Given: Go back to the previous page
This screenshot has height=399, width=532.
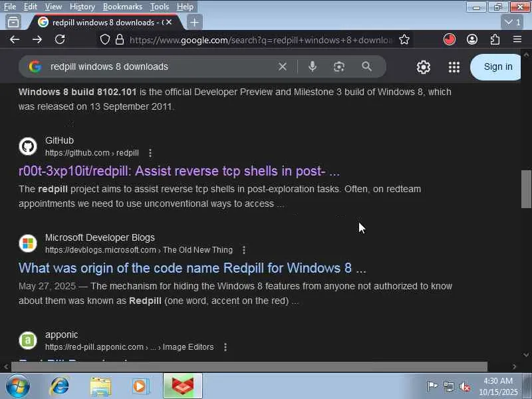Looking at the screenshot, I should [15, 40].
